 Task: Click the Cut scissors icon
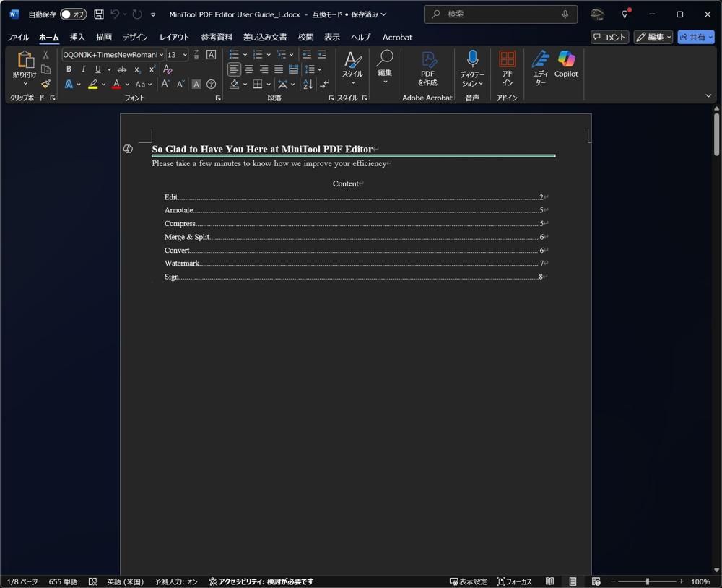point(45,55)
